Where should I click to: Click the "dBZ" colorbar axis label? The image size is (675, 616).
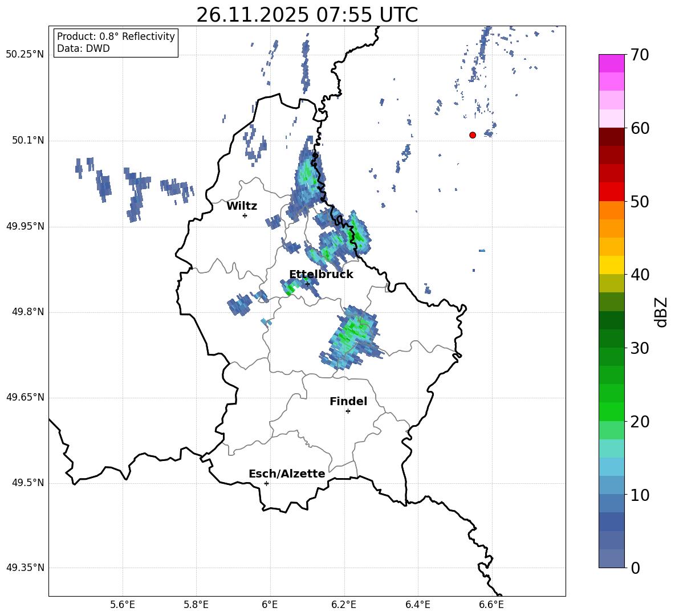662,312
